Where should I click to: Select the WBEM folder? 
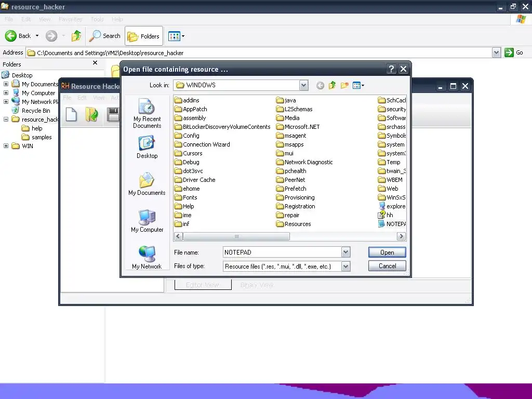click(x=390, y=180)
